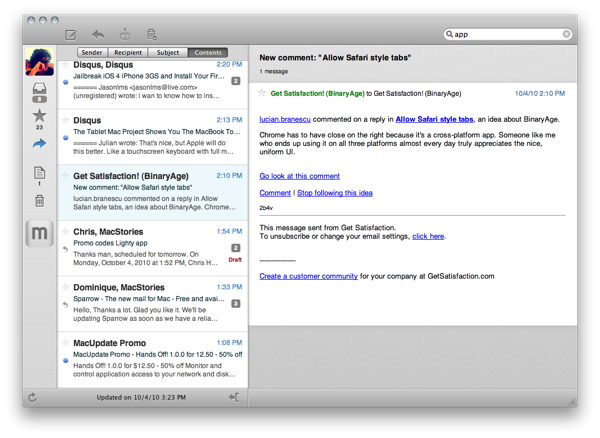Open Trash in the sidebar
The image size is (600, 438).
(39, 200)
